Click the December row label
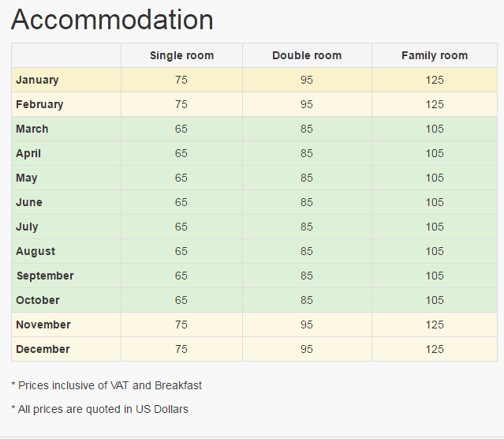 point(43,349)
